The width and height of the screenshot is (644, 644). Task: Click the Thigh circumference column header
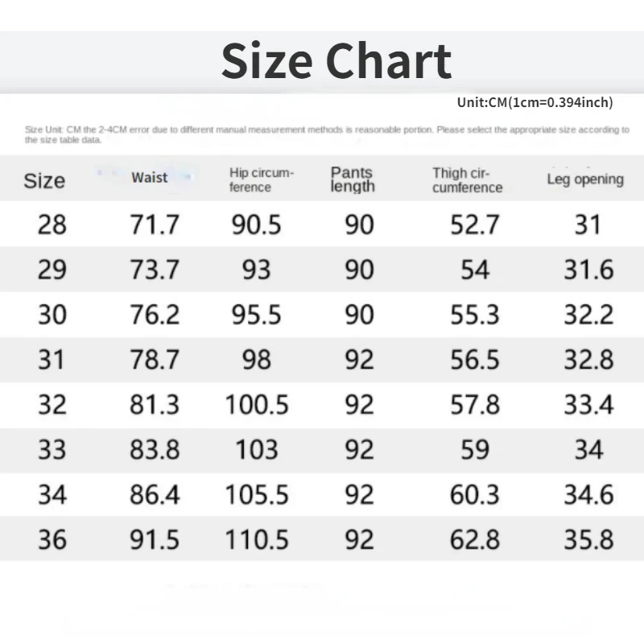pos(467,180)
